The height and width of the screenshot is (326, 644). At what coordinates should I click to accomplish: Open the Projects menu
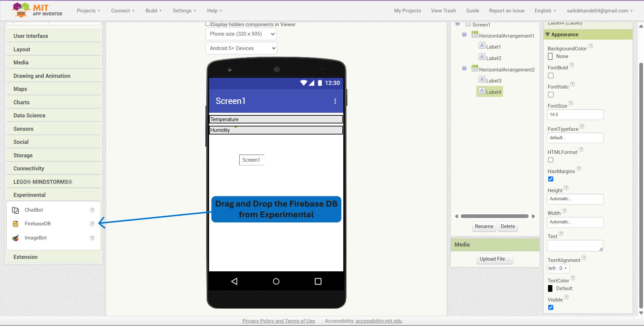tap(89, 11)
